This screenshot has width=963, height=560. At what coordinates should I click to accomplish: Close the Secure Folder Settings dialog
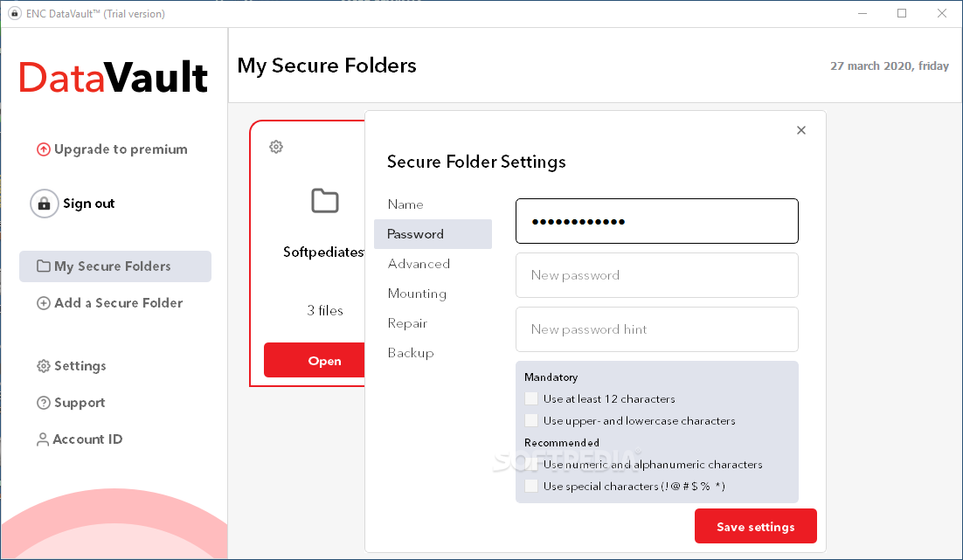coord(800,130)
